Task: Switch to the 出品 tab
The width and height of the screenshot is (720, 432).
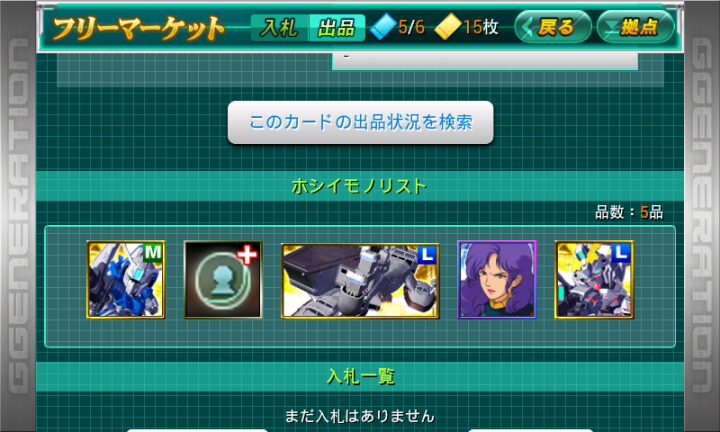Action: (x=337, y=28)
